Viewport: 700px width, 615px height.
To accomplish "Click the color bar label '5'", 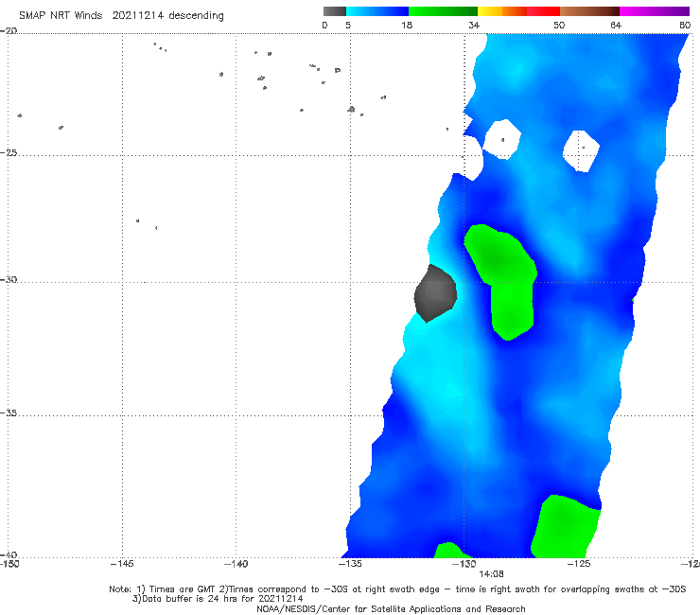I will pyautogui.click(x=348, y=26).
